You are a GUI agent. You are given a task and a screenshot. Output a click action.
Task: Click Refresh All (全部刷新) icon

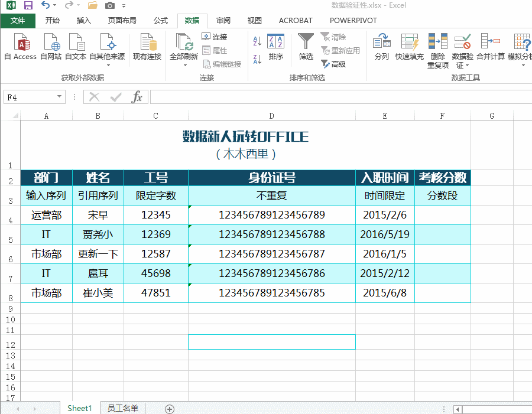pyautogui.click(x=184, y=42)
